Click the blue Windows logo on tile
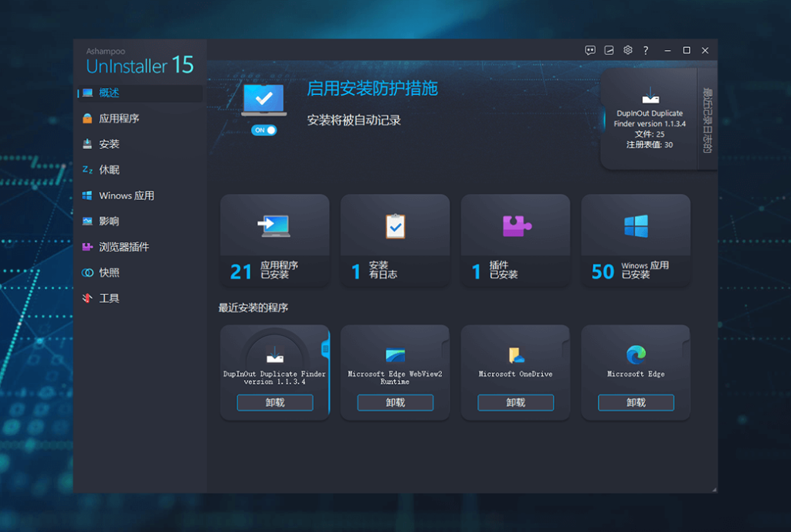This screenshot has height=532, width=791. coord(637,226)
